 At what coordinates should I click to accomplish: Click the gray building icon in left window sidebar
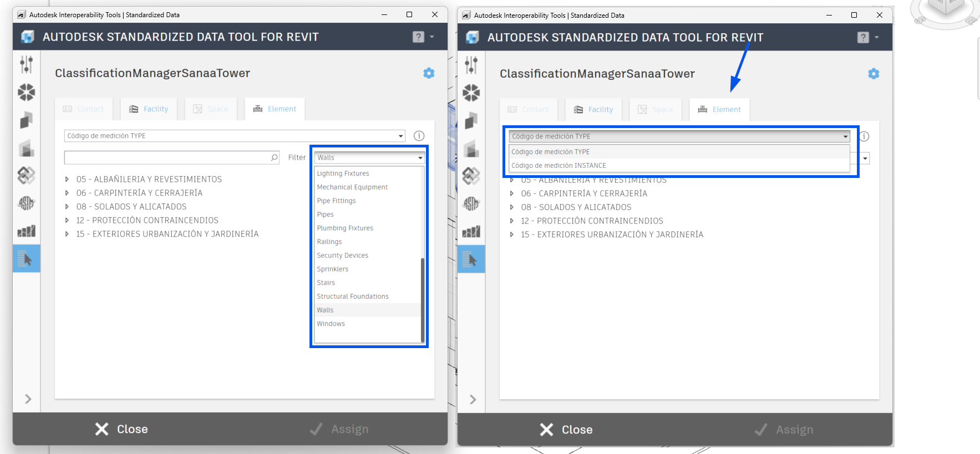click(x=27, y=148)
